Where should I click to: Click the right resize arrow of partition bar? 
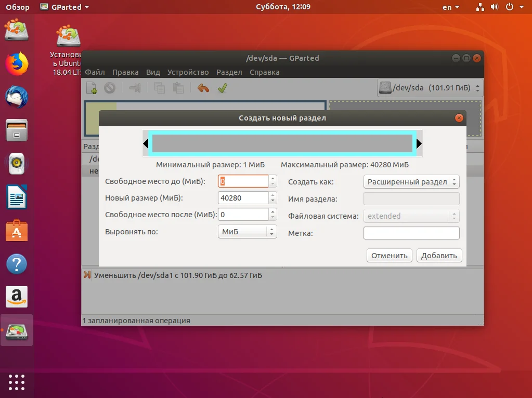[419, 143]
